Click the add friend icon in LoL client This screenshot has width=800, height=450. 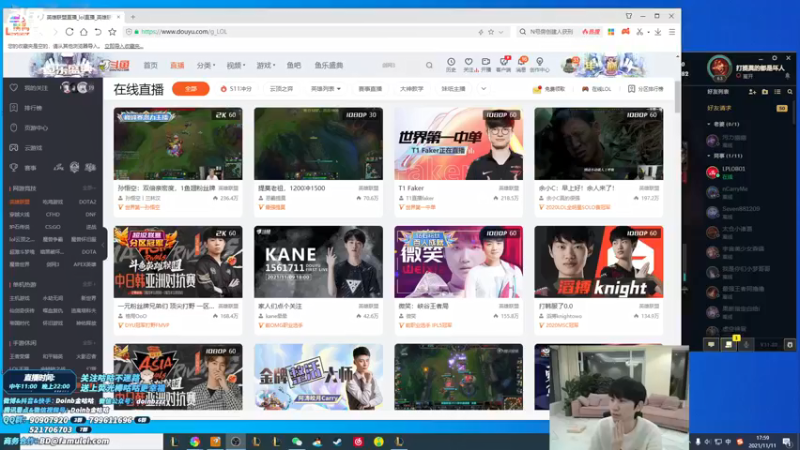[x=752, y=92]
